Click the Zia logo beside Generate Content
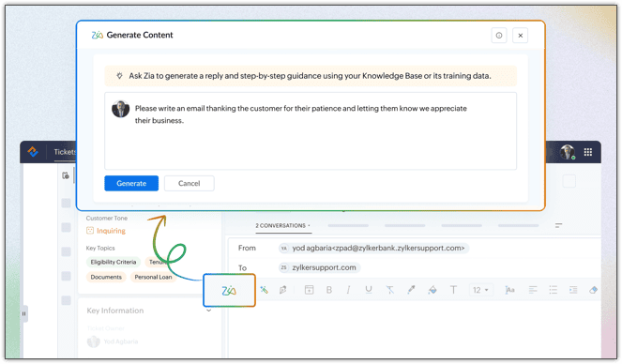 coord(98,35)
